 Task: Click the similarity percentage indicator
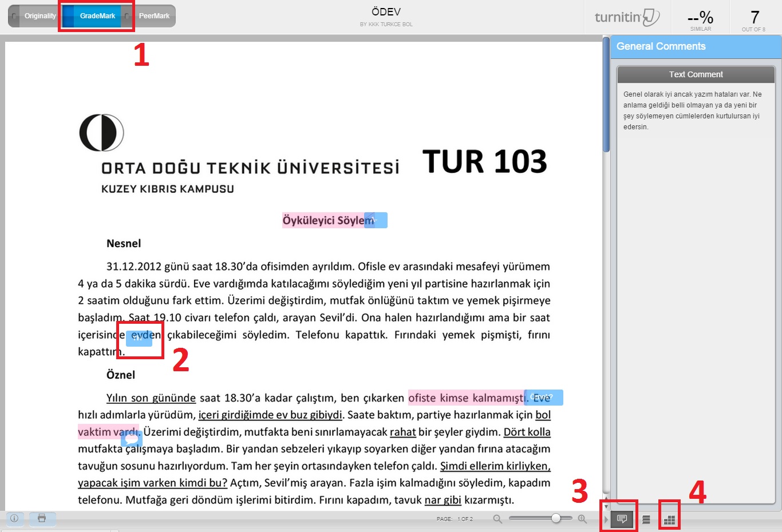click(x=700, y=19)
